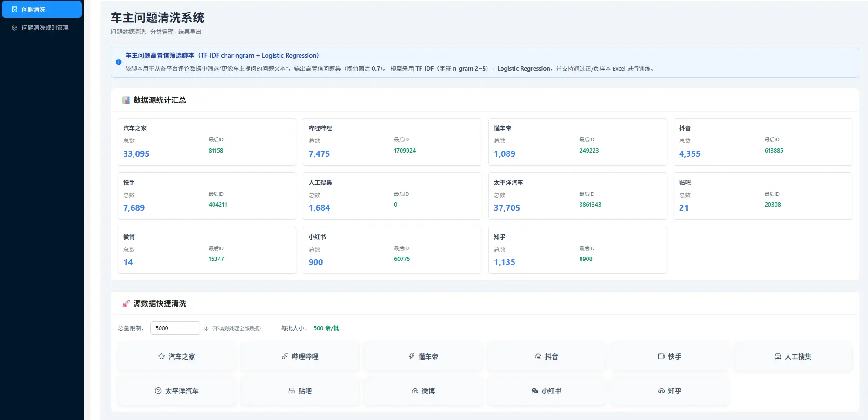Screen dimensions: 868x420
Task: Click the document search icon next to 问题清洗
Action: click(14, 9)
